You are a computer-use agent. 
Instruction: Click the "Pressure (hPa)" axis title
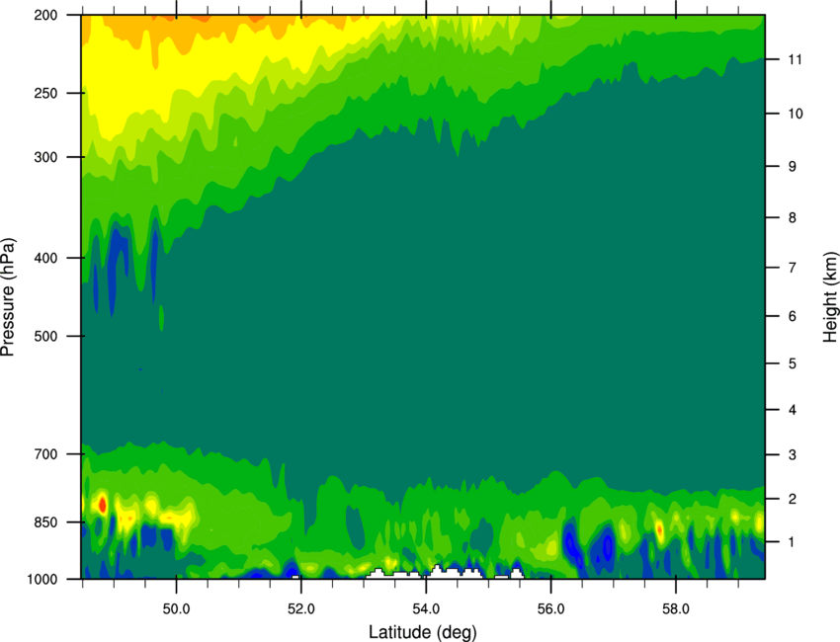point(8,297)
